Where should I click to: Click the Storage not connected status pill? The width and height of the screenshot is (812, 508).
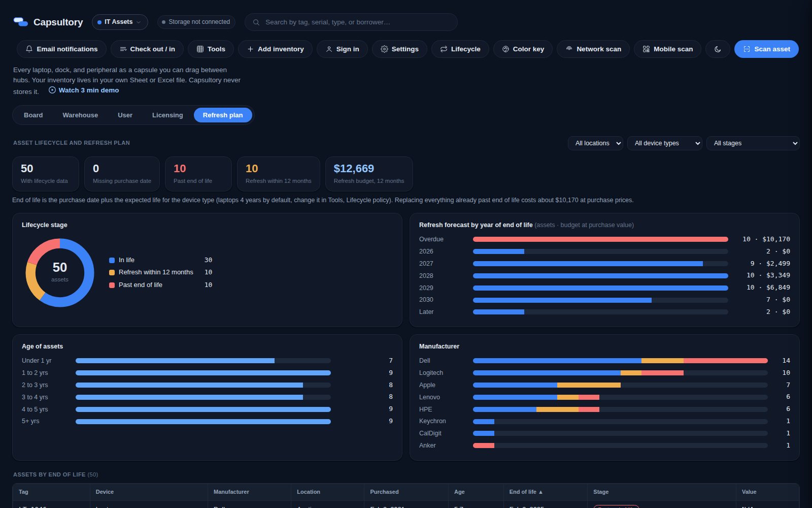click(x=196, y=22)
